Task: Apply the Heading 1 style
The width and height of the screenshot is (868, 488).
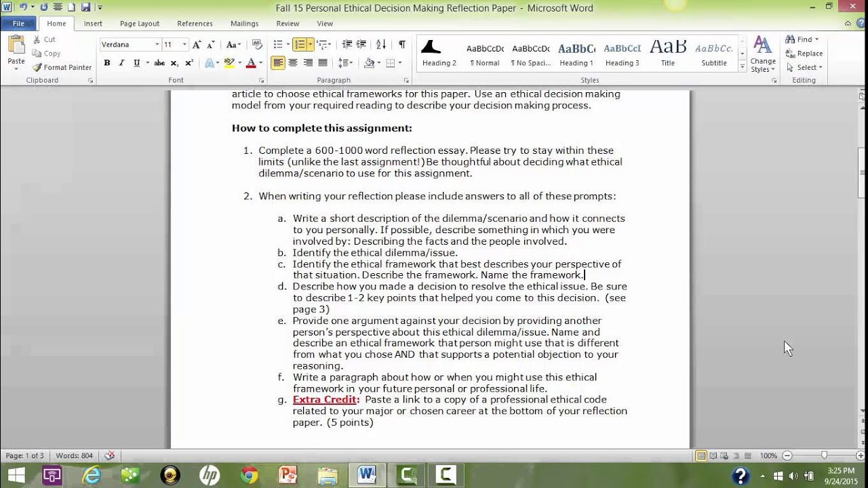Action: pos(576,54)
